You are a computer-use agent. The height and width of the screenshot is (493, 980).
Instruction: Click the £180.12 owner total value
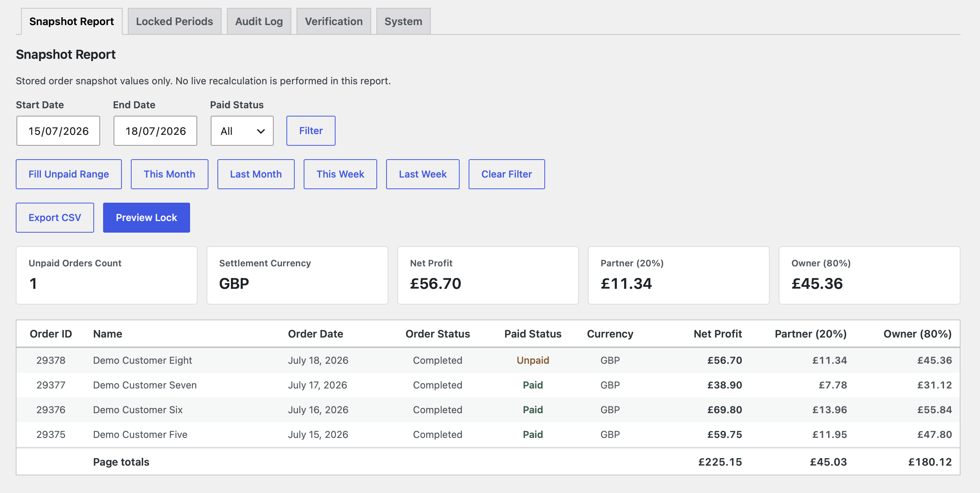pos(930,462)
